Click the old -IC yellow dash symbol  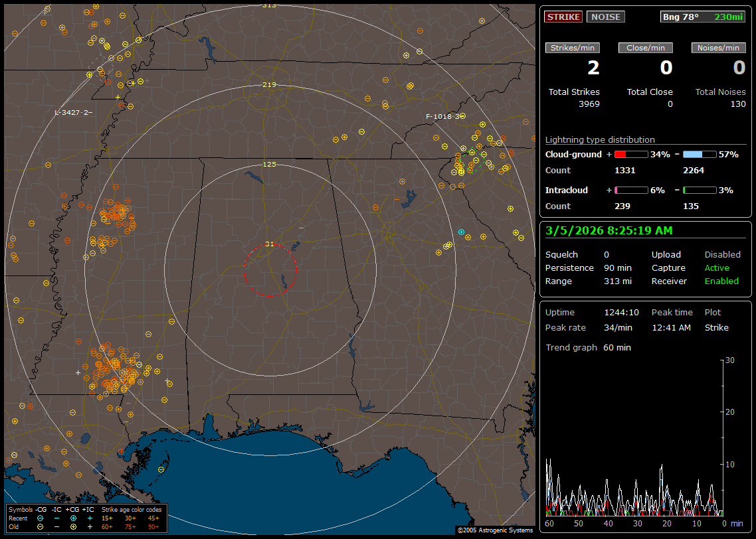click(56, 526)
